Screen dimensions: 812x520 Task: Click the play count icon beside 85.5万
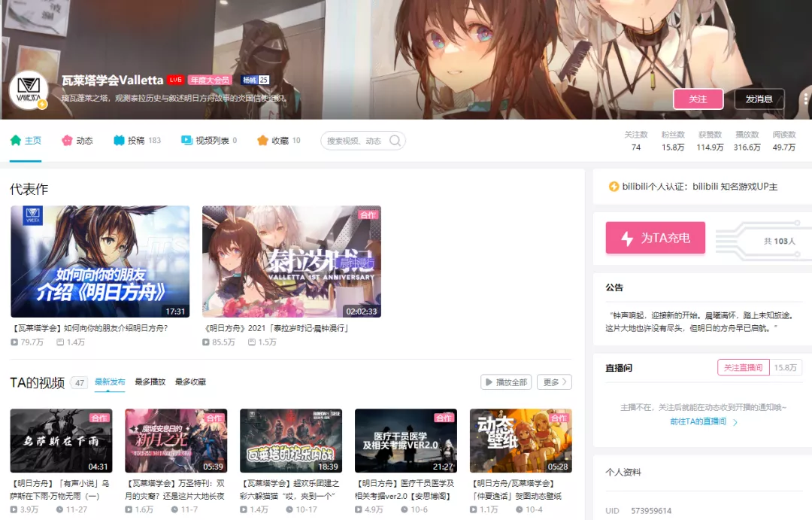(x=206, y=342)
